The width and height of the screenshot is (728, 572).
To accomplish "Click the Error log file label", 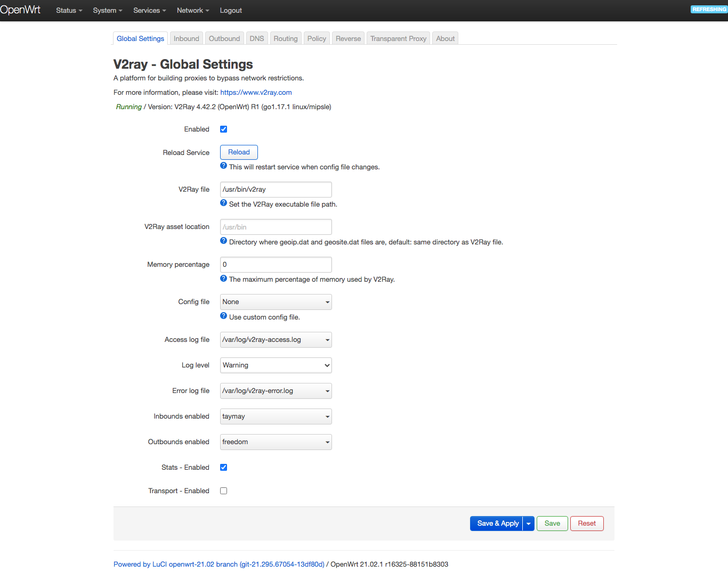I will coord(191,391).
